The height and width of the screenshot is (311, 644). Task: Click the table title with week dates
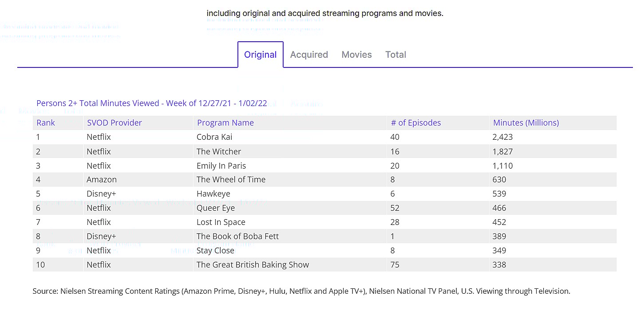click(x=152, y=103)
